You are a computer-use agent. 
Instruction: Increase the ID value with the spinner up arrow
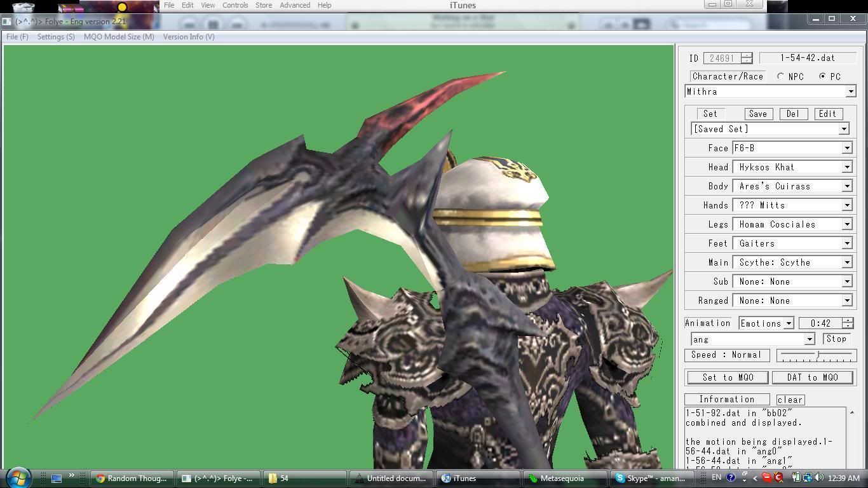(747, 55)
